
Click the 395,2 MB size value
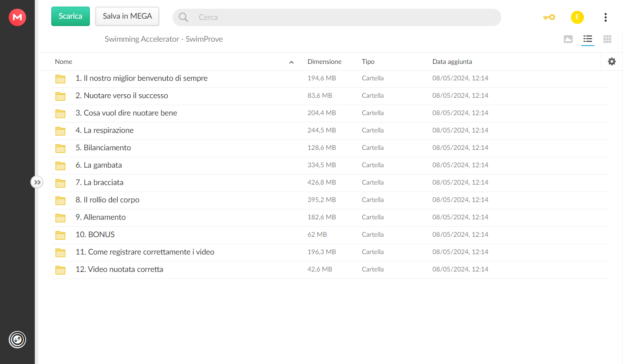pyautogui.click(x=321, y=200)
